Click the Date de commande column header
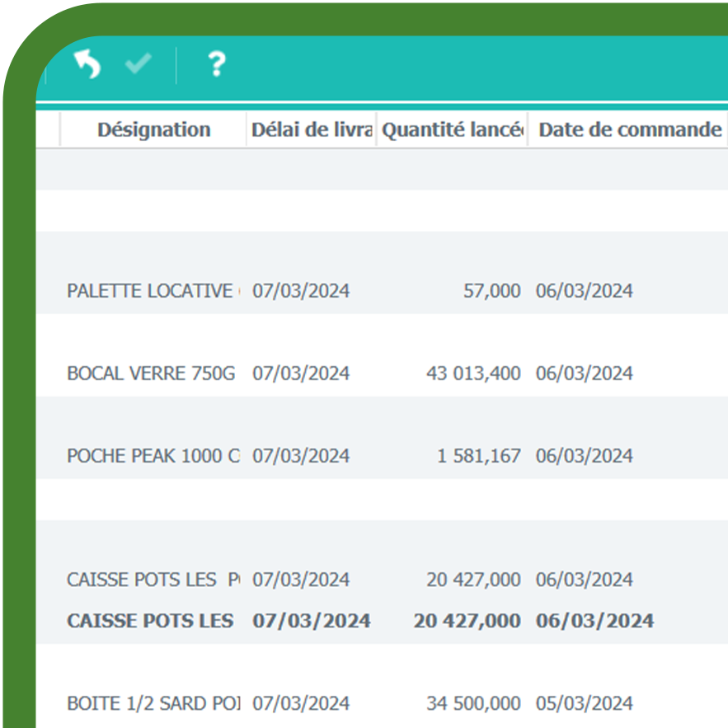The image size is (728, 728). pyautogui.click(x=630, y=129)
